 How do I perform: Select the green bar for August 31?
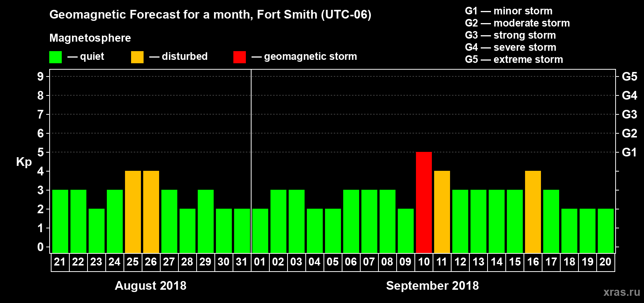coord(242,231)
